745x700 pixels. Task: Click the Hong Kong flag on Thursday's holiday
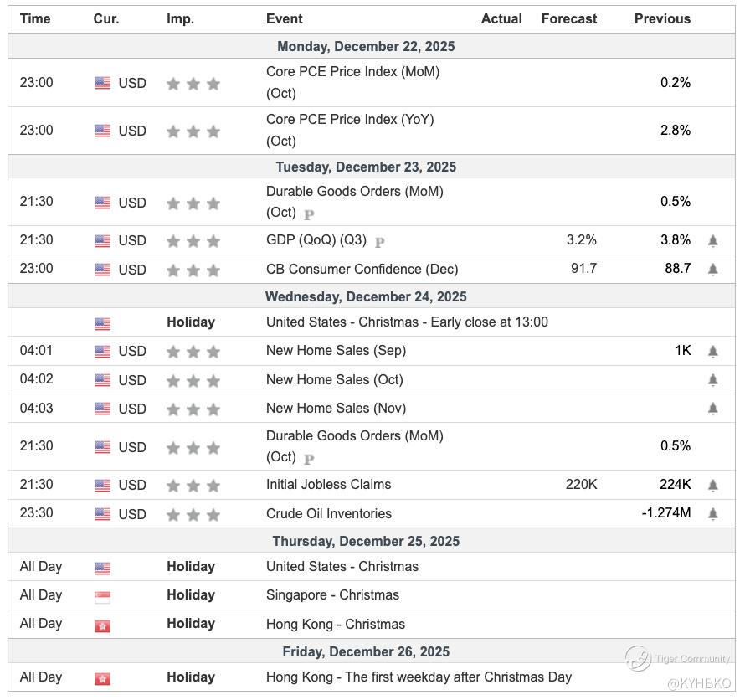tap(102, 625)
